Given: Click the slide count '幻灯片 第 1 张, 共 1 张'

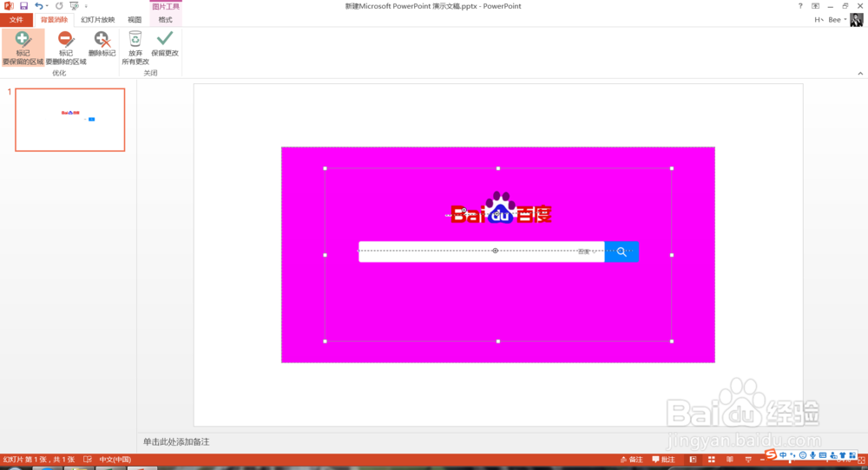Looking at the screenshot, I should tap(39, 460).
